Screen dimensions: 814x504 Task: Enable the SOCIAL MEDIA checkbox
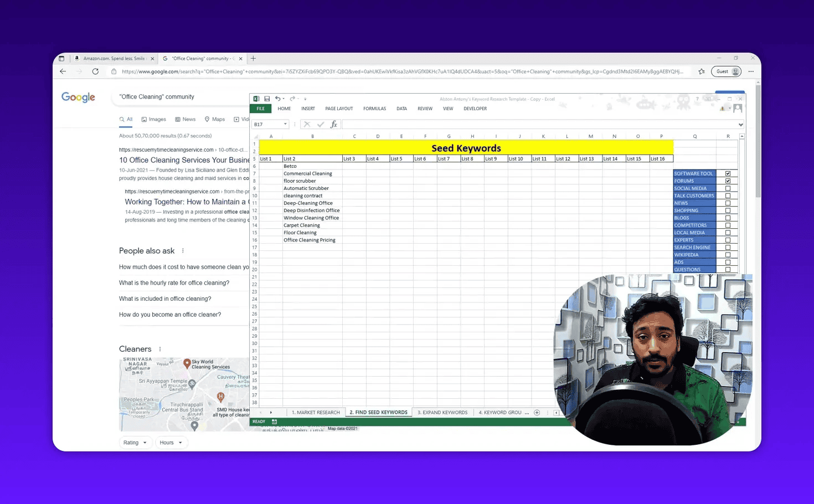coord(728,188)
